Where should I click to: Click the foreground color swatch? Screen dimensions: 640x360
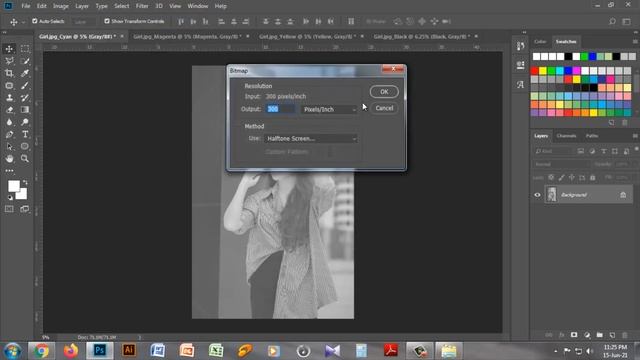coord(14,186)
